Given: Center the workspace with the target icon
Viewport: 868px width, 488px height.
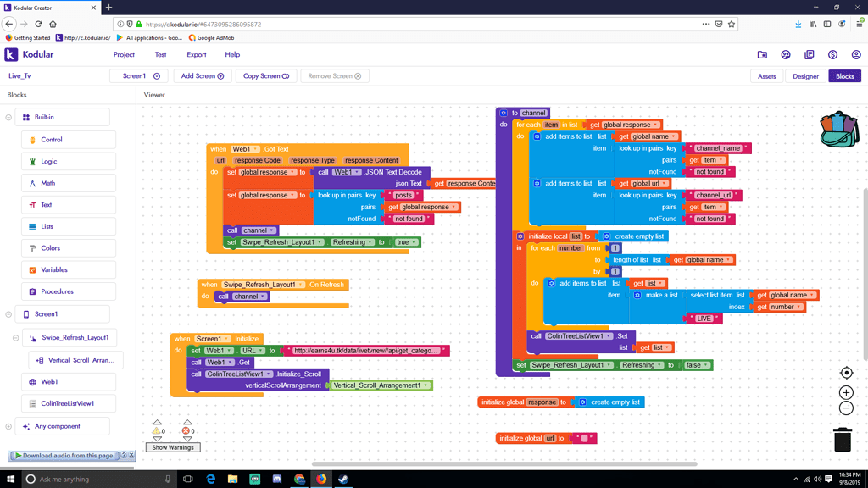Looking at the screenshot, I should click(846, 373).
